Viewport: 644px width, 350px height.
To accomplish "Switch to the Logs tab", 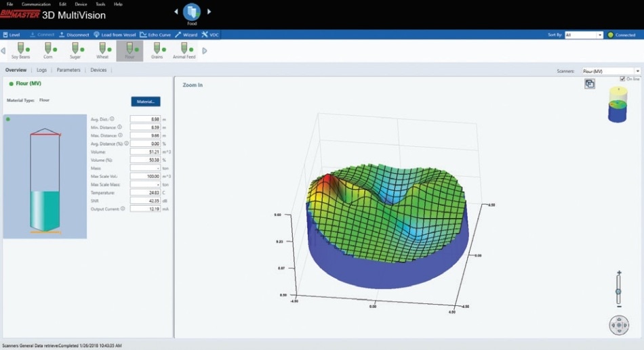I will pos(41,70).
